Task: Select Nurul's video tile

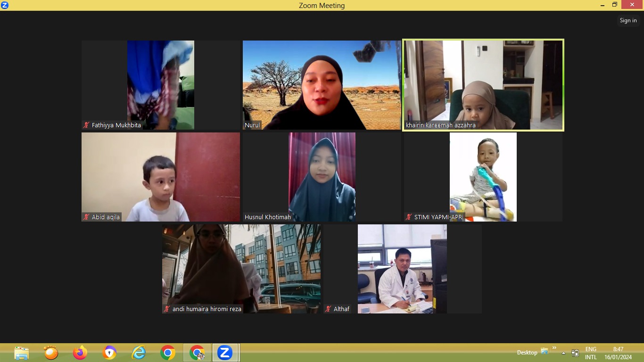Action: pyautogui.click(x=322, y=85)
